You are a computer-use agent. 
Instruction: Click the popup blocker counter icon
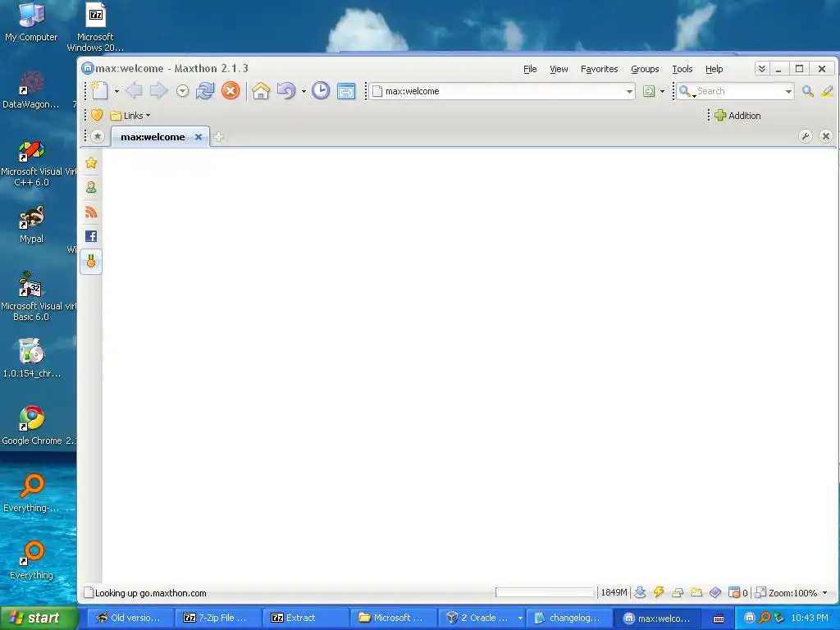pyautogui.click(x=737, y=592)
